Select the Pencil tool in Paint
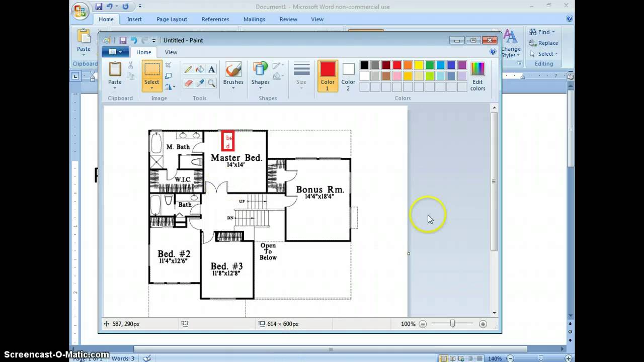The image size is (644, 362). (188, 70)
